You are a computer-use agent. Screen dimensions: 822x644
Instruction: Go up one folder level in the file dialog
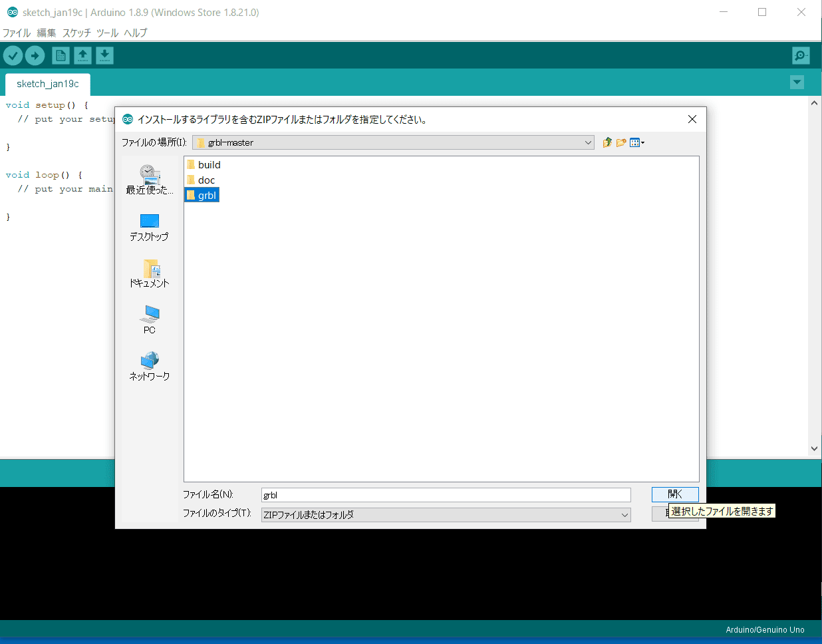tap(607, 142)
